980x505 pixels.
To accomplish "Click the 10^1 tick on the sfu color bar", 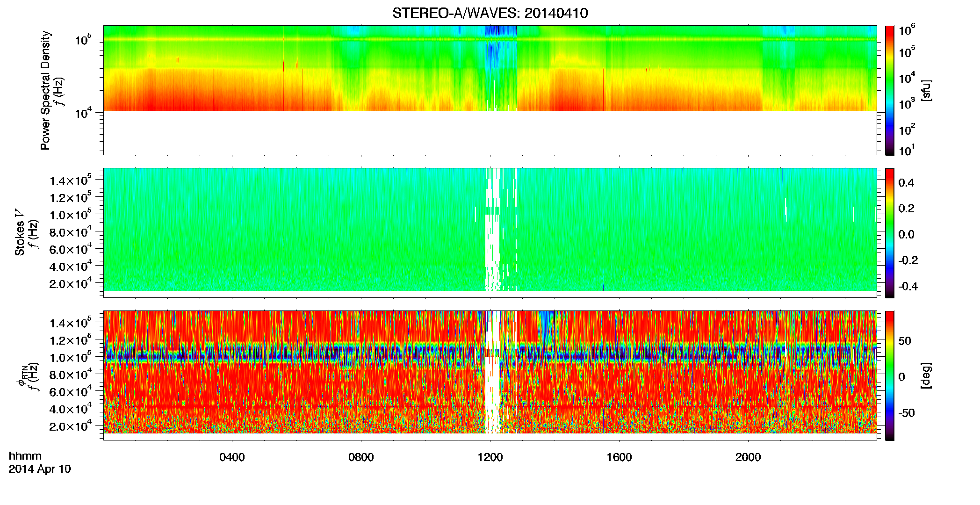I will coord(907,151).
